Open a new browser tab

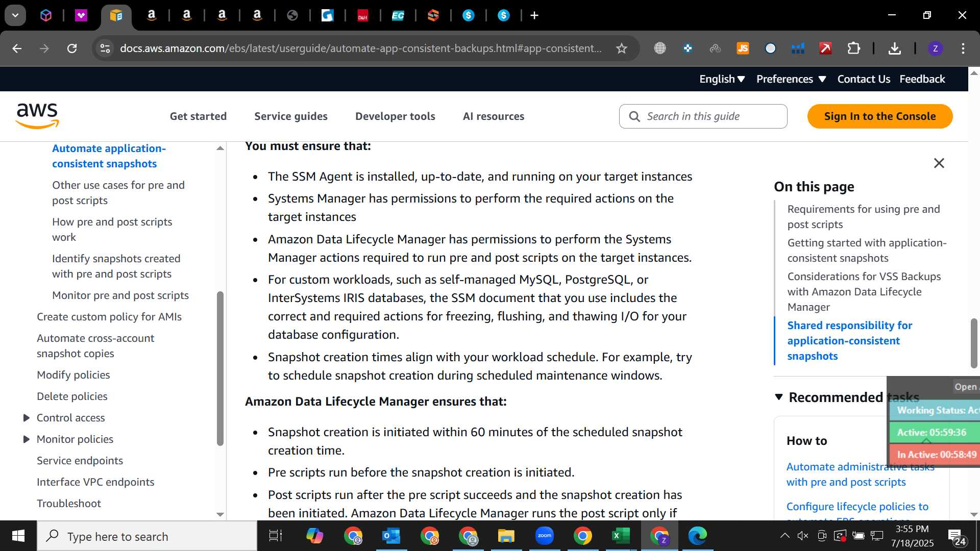(534, 15)
